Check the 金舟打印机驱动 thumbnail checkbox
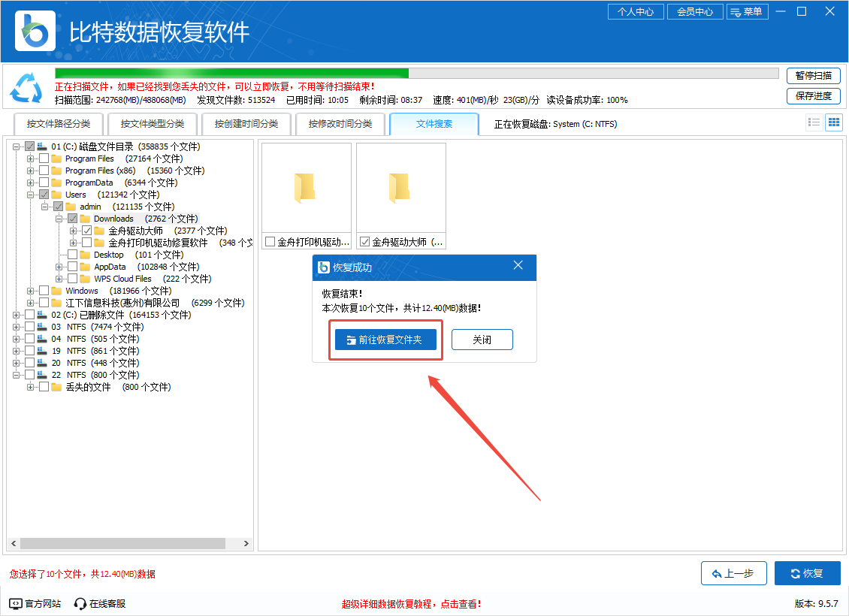The height and width of the screenshot is (616, 849). [270, 242]
